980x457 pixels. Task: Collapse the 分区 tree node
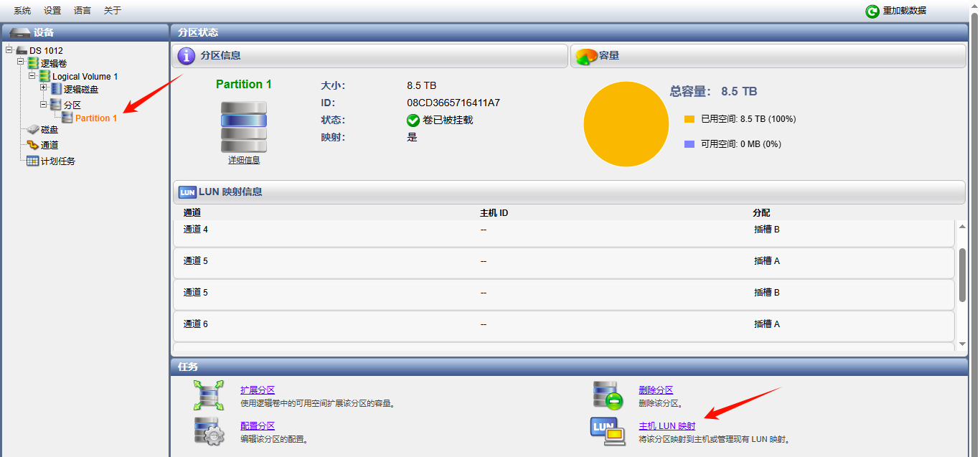pyautogui.click(x=44, y=105)
